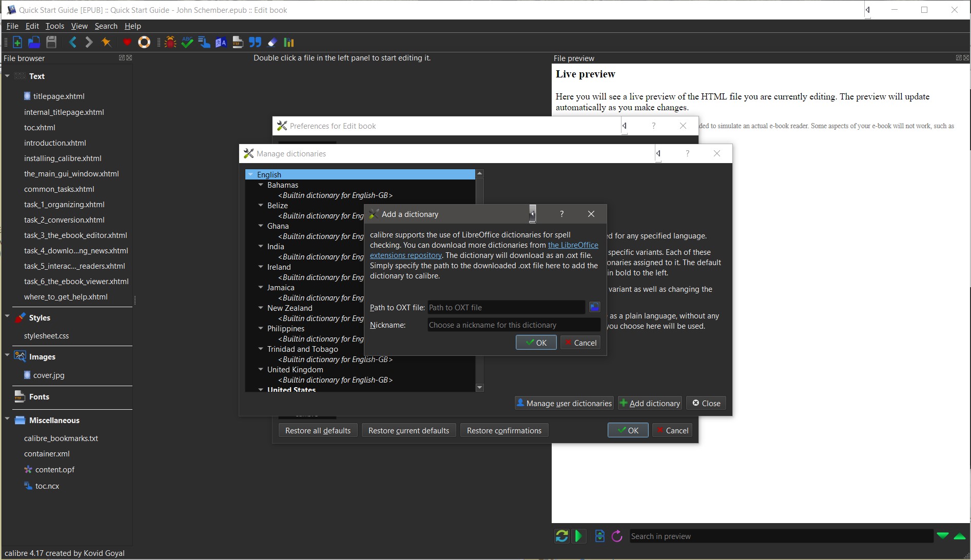Collapse the New Zealand dictionary node
This screenshot has width=971, height=560.
click(x=261, y=308)
